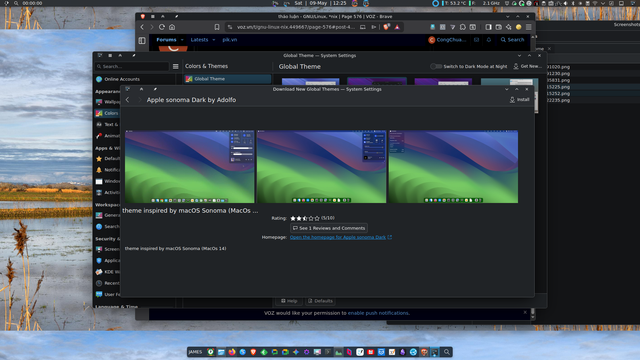
Task: Dismiss the VOZ push notification banner
Action: point(525,312)
